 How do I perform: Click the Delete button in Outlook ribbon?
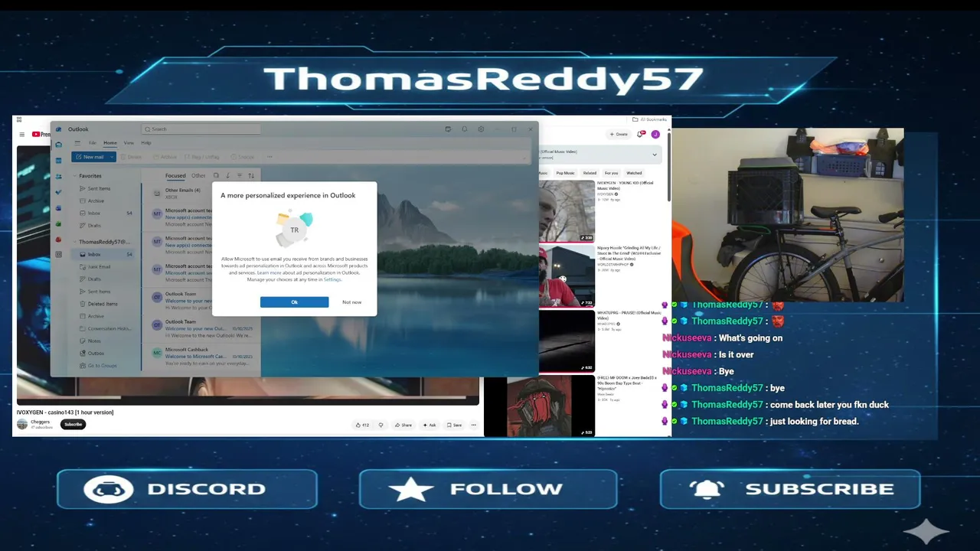132,157
